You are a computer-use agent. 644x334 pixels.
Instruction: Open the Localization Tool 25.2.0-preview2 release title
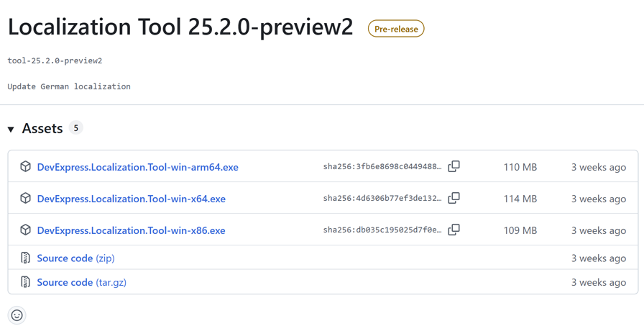(180, 27)
